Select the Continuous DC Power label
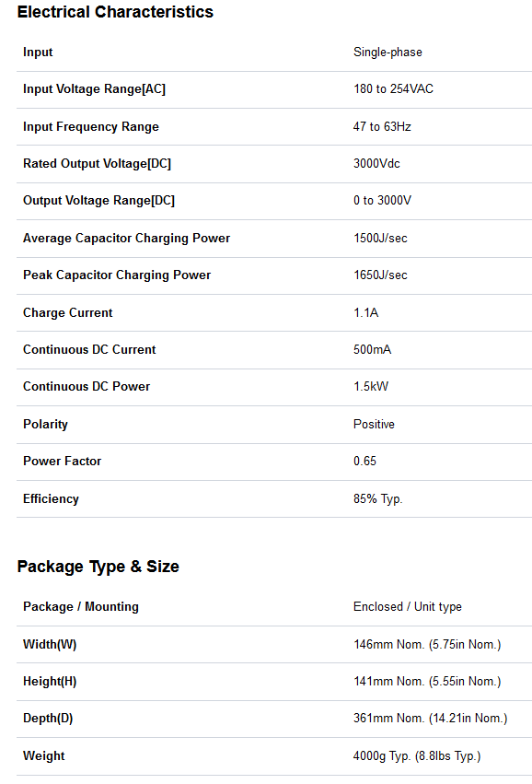 click(x=87, y=387)
